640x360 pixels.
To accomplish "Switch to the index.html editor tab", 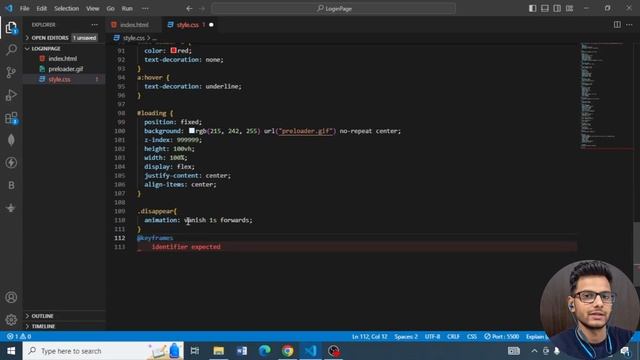I will tap(133, 25).
